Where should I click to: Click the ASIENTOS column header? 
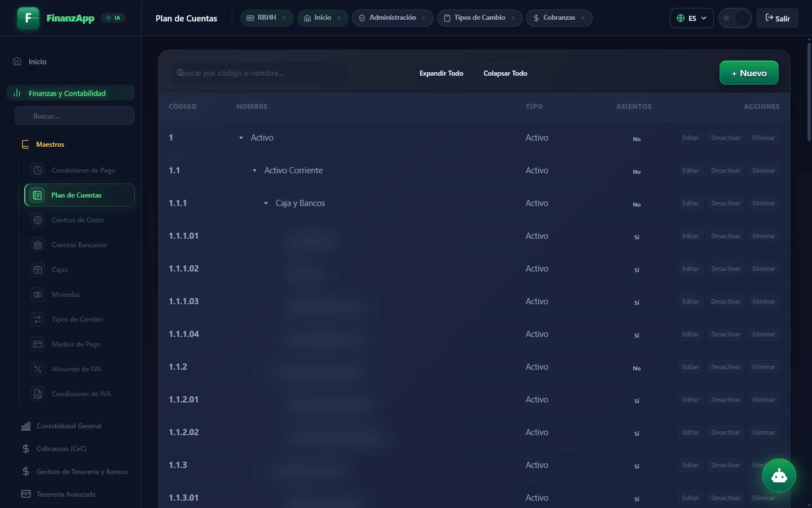634,106
